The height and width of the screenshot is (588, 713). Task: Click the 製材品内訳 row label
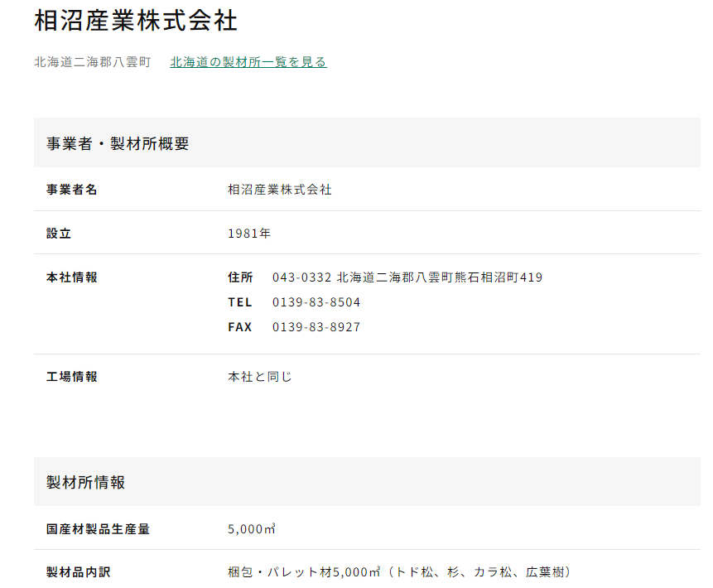tap(78, 572)
